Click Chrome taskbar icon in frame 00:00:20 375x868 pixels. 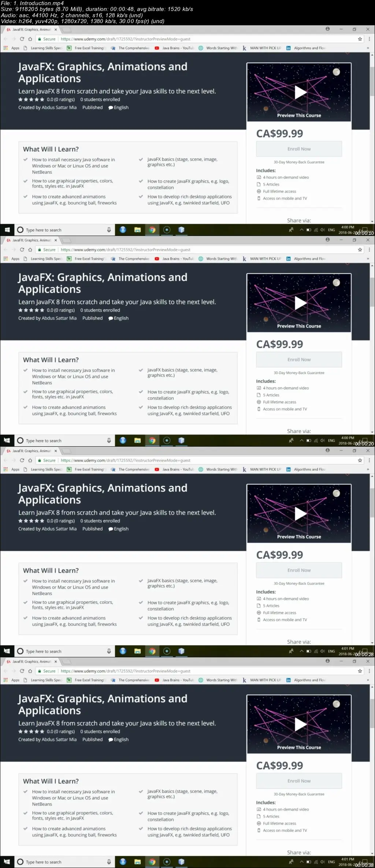[152, 440]
